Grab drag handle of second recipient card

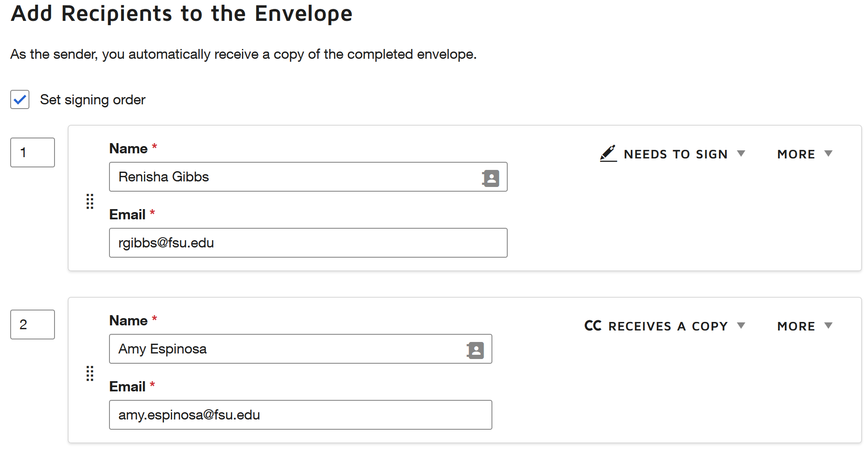click(x=90, y=373)
